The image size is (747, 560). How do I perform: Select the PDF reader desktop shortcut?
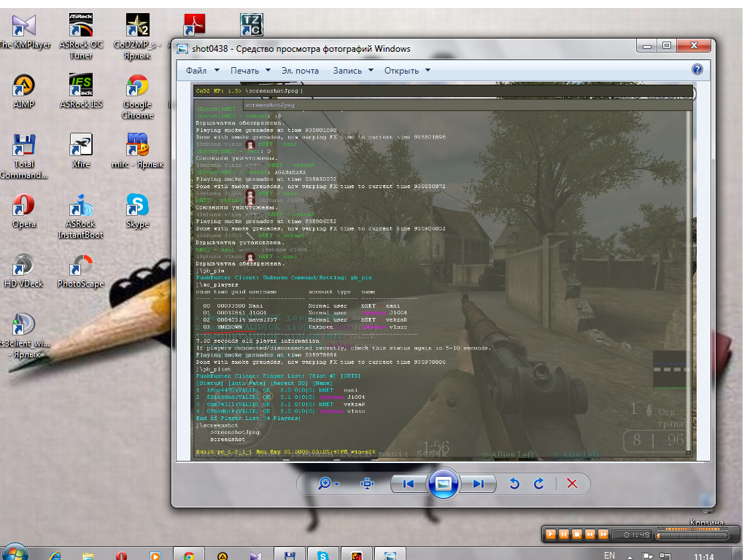(194, 25)
